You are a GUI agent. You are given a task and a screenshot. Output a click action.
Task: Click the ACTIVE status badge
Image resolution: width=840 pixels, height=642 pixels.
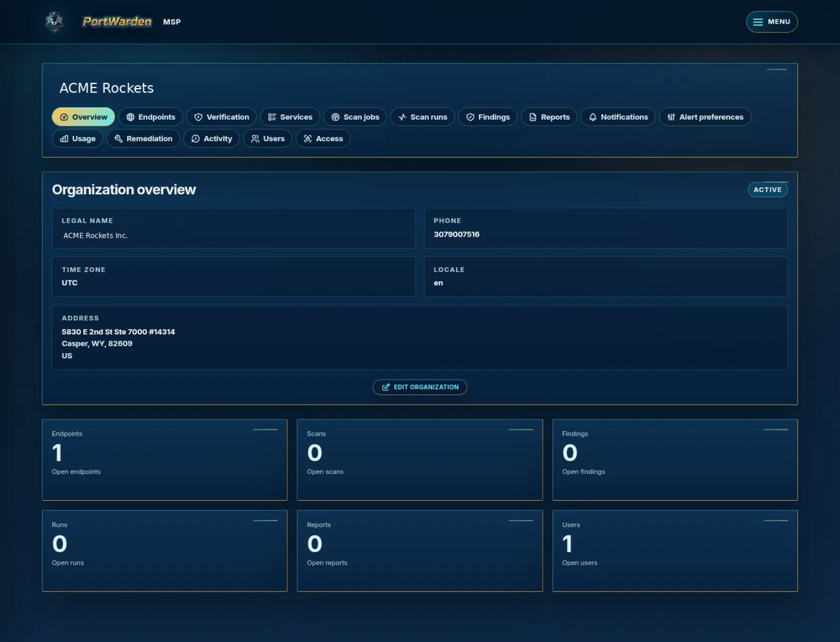pyautogui.click(x=768, y=190)
